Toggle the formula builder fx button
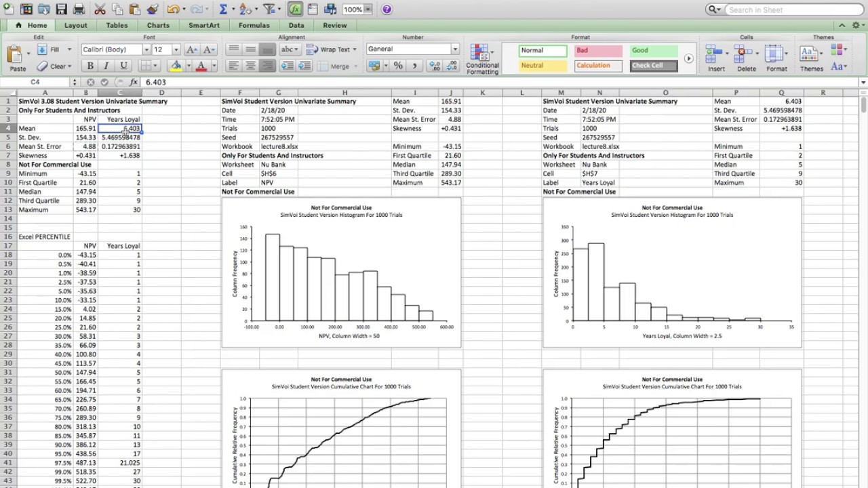 click(295, 9)
